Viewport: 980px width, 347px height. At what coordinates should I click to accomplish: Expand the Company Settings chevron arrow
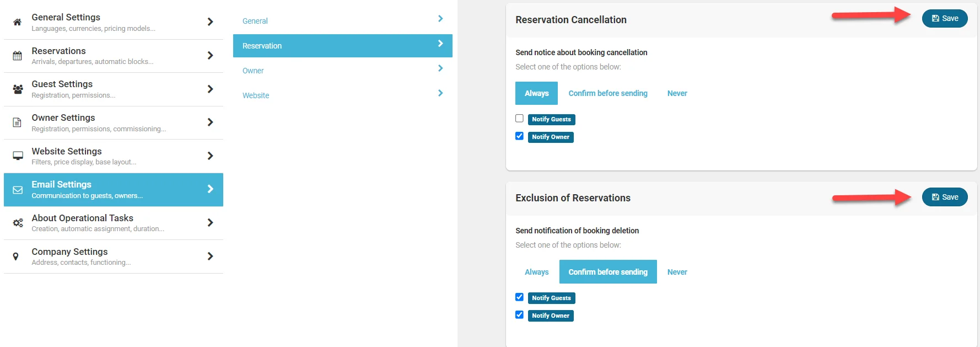pos(210,257)
